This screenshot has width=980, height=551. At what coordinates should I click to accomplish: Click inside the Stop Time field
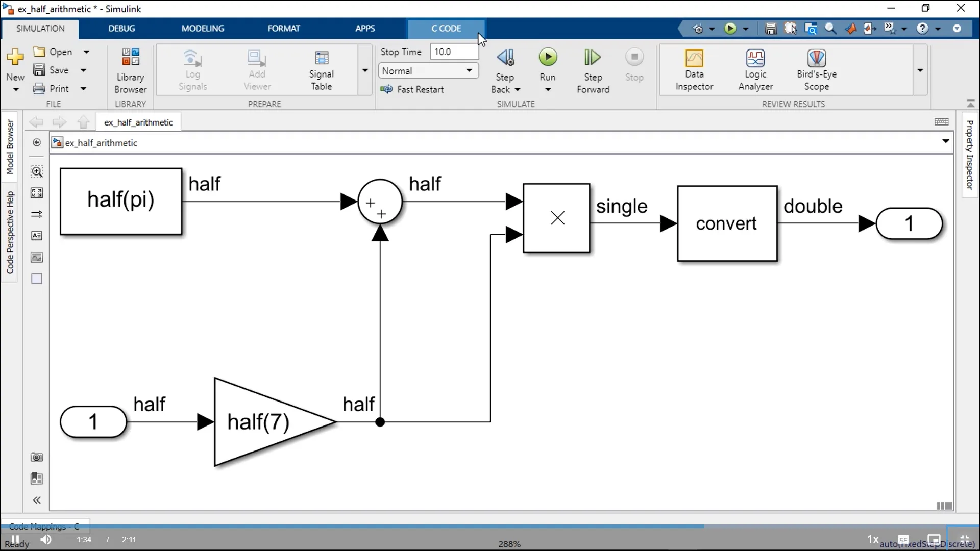453,51
